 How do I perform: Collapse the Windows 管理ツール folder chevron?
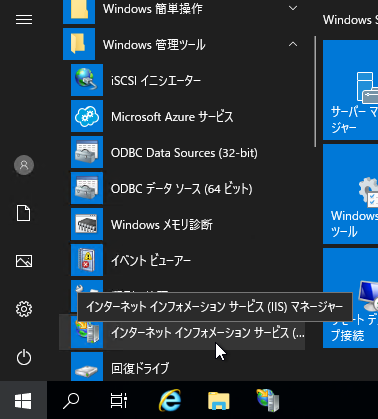[293, 44]
